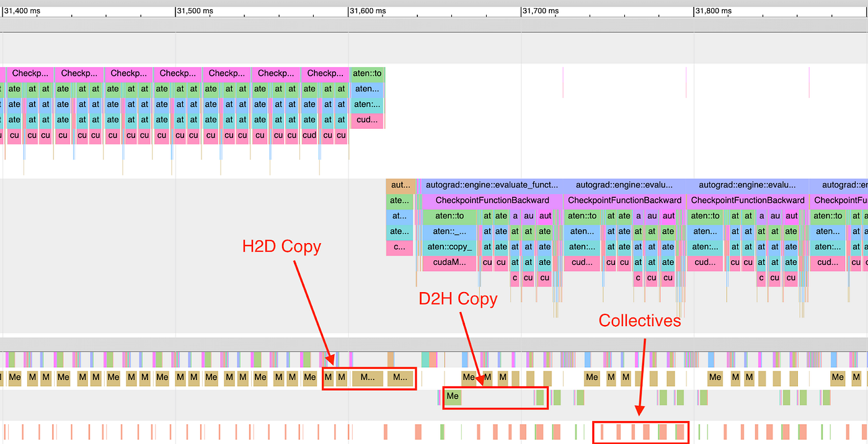Select the aten::copy_ slice

[x=450, y=247]
